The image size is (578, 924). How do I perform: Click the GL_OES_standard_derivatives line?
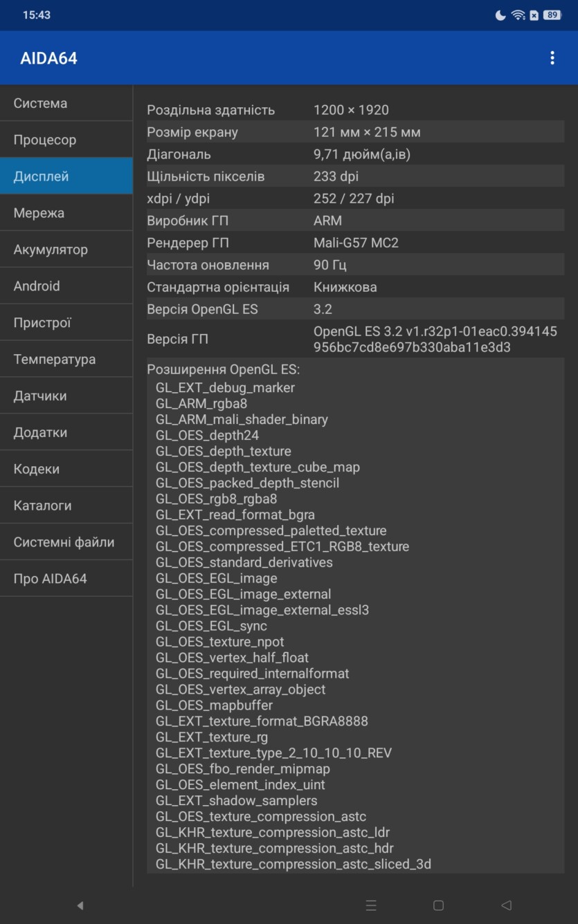(244, 563)
